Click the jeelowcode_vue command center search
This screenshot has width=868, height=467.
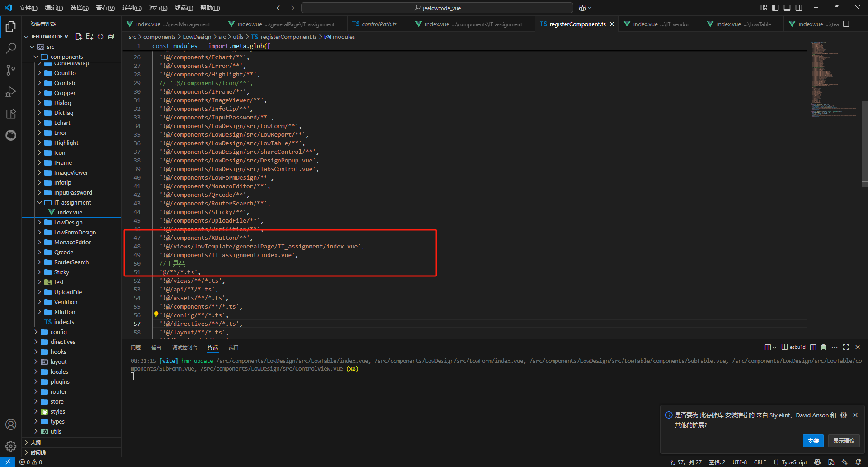pyautogui.click(x=437, y=8)
